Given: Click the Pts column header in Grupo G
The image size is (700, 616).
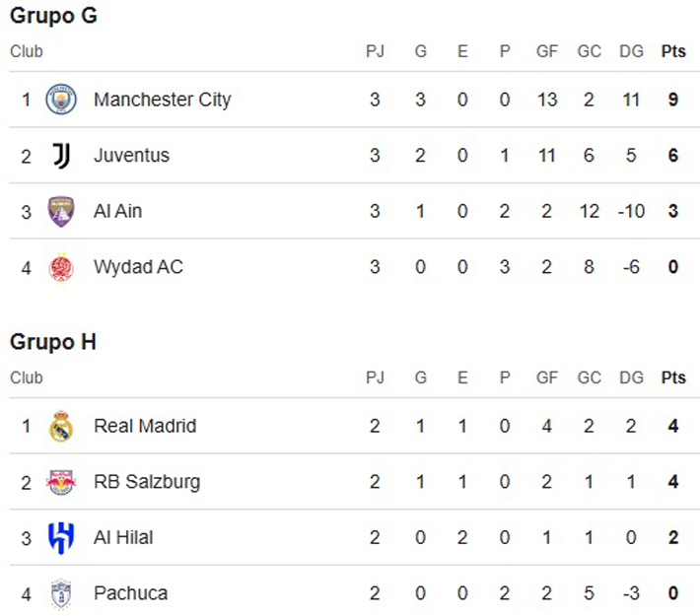Looking at the screenshot, I should tap(673, 51).
